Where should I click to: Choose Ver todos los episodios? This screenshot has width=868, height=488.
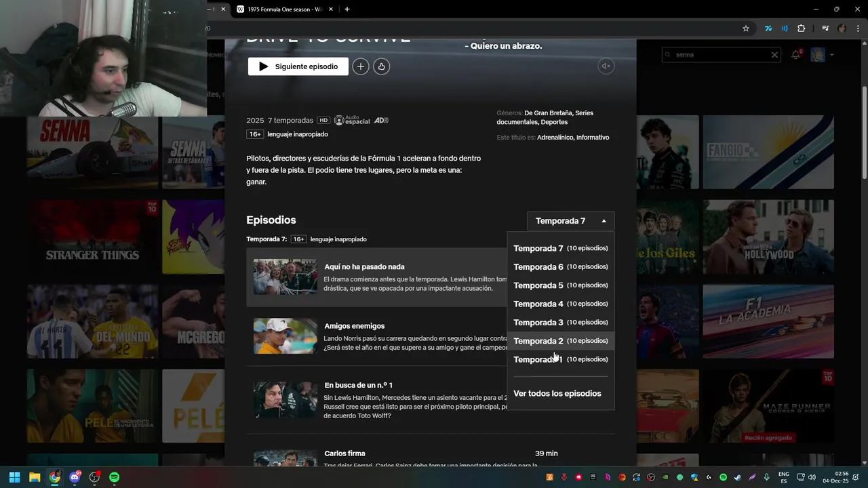pos(557,393)
